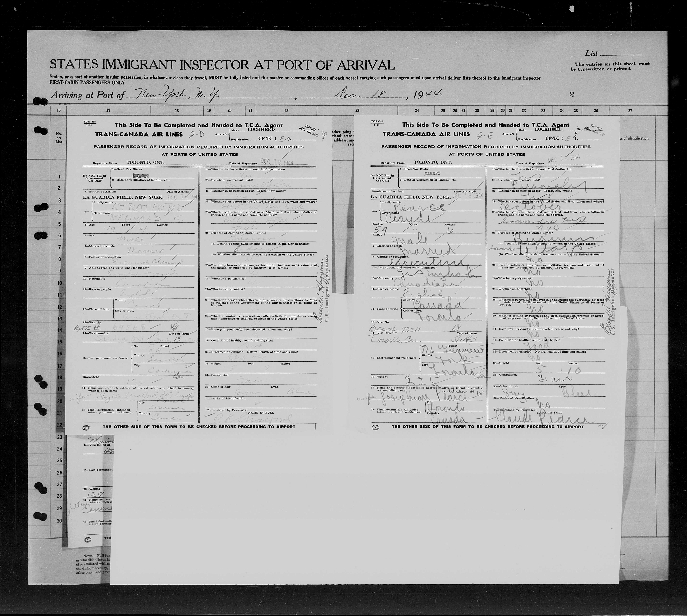The width and height of the screenshot is (687, 616).
Task: Click family name 'STRATFORD' on the left form
Action: point(148,207)
